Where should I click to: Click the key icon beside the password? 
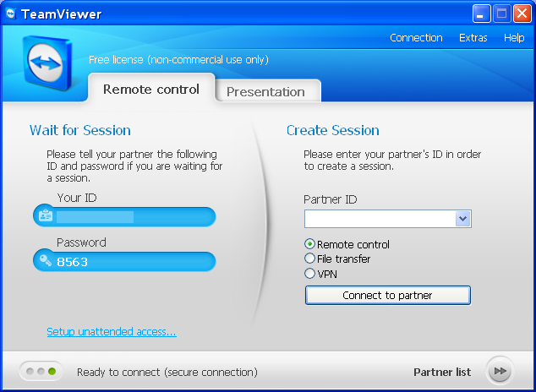tap(46, 260)
